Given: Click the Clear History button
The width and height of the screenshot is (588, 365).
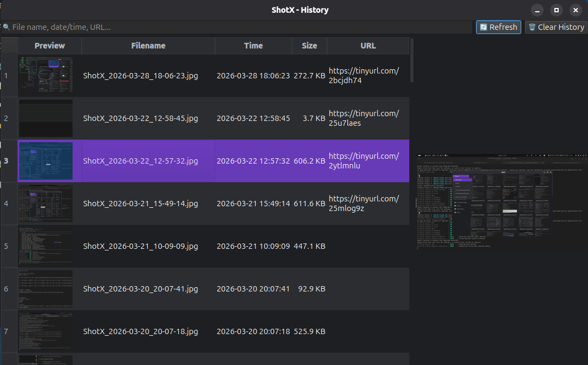Looking at the screenshot, I should 556,27.
